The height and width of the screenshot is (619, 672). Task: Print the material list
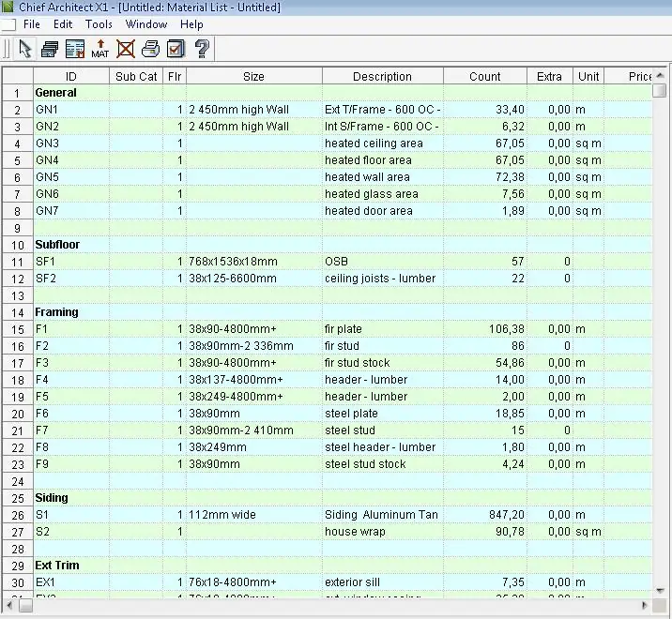(x=150, y=49)
